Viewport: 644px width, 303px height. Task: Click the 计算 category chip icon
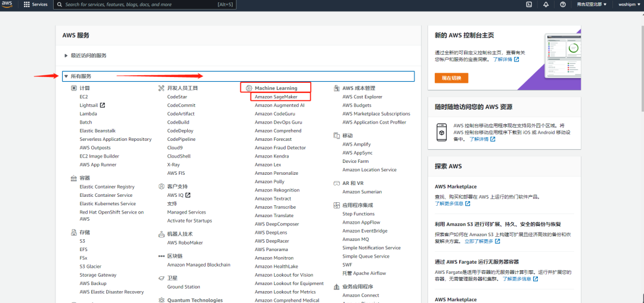(x=74, y=88)
